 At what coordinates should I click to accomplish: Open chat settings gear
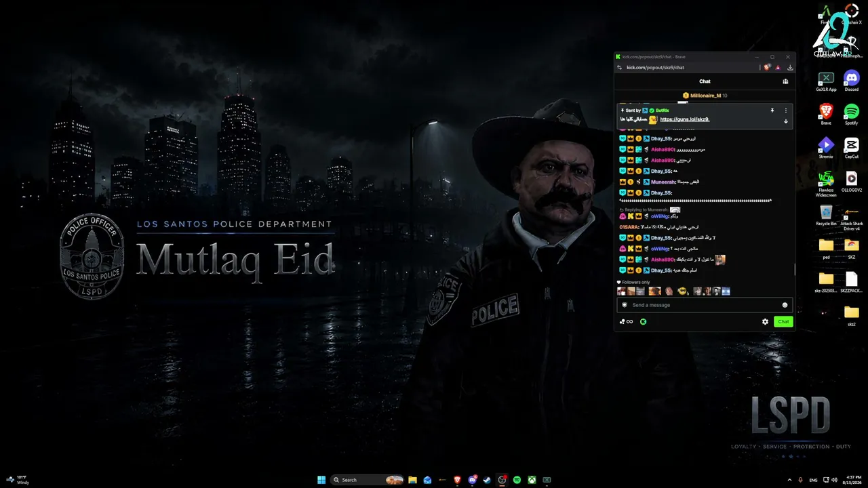[765, 322]
